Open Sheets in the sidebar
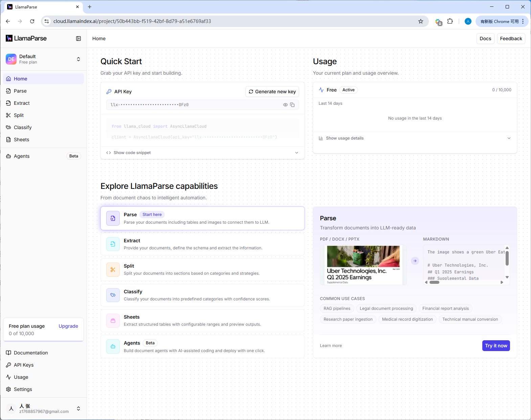 point(44,140)
